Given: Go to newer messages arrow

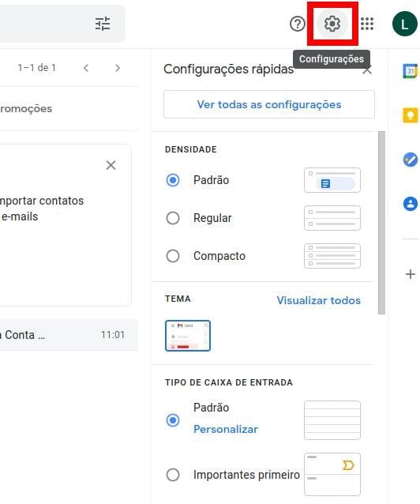Looking at the screenshot, I should (x=86, y=68).
